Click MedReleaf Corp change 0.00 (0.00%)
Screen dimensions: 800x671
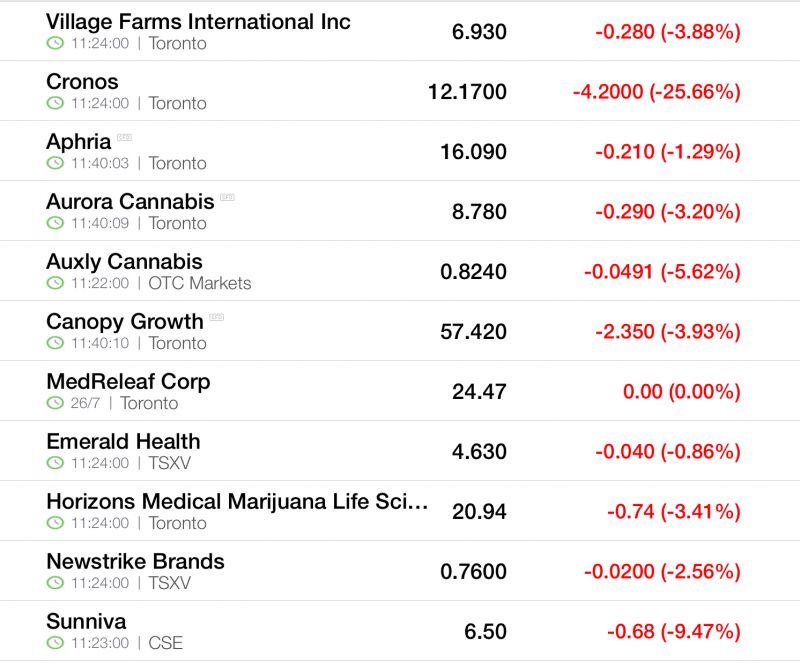tap(682, 392)
